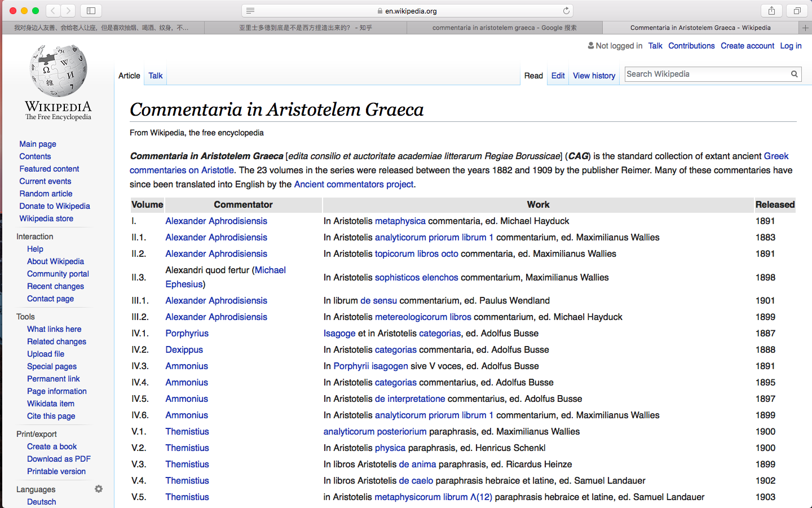Screen dimensions: 812x508
Task: Click the Wikipedia search magnifier icon
Action: click(x=794, y=74)
